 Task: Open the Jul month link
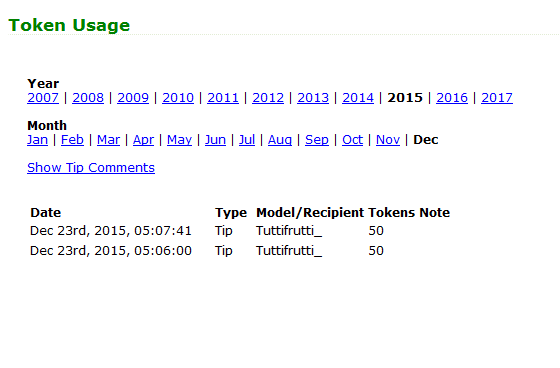(247, 140)
